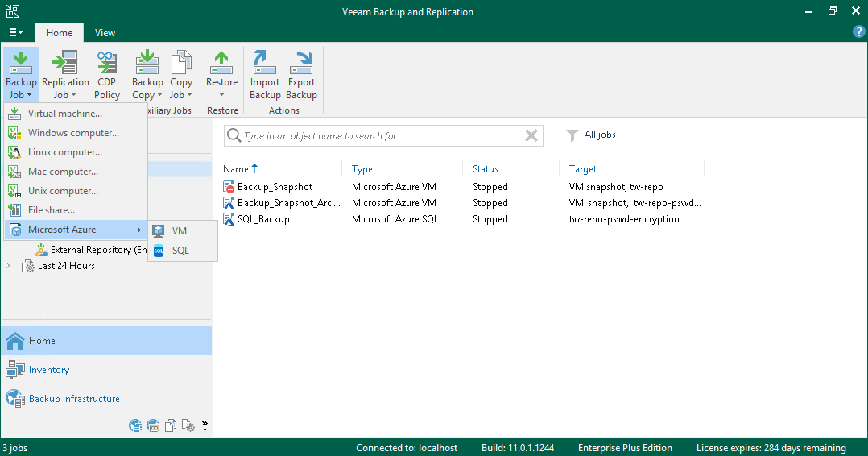
Task: Choose Windows computer... from the menu
Action: 76,133
